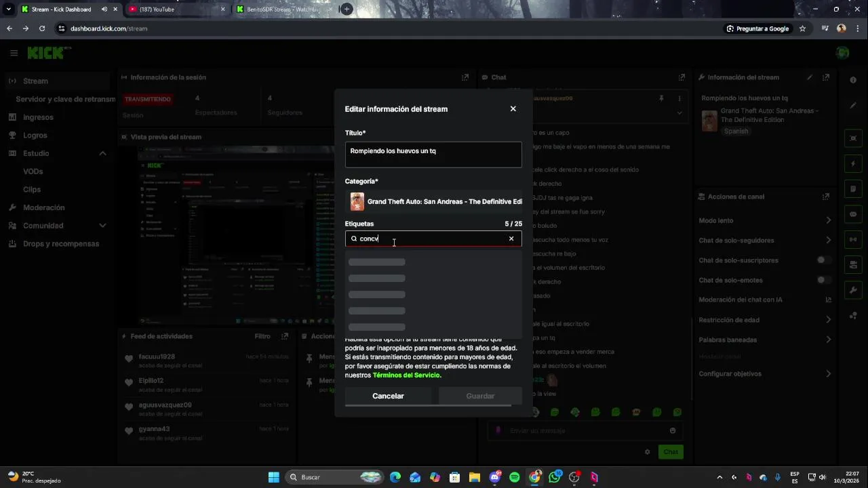The height and width of the screenshot is (488, 868).
Task: Open Spotify from the taskbar
Action: click(x=515, y=477)
